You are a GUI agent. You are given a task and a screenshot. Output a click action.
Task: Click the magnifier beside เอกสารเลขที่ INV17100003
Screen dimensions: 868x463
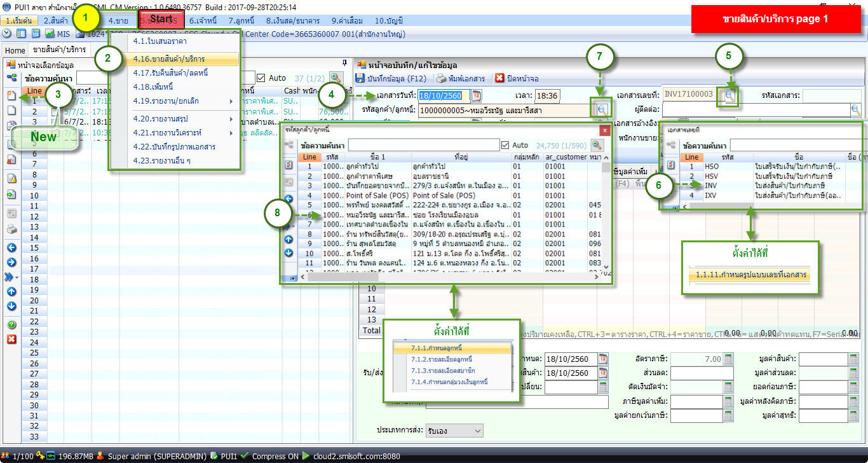pyautogui.click(x=730, y=96)
